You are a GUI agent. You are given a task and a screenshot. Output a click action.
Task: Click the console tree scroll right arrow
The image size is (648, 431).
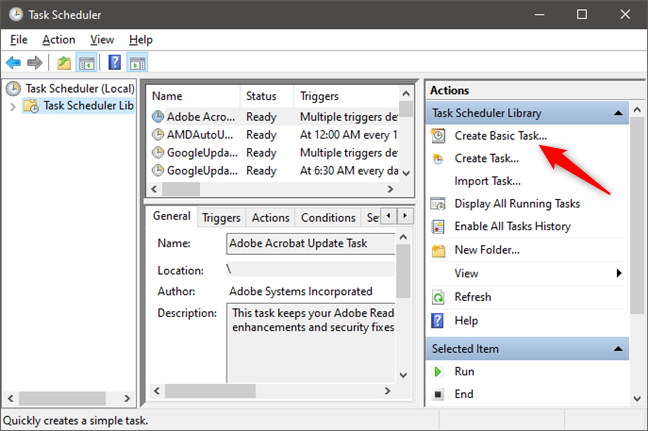(127, 399)
